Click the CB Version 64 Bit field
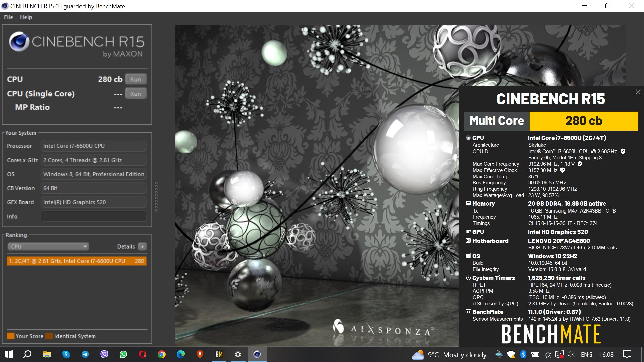The image size is (644, 362). click(94, 188)
